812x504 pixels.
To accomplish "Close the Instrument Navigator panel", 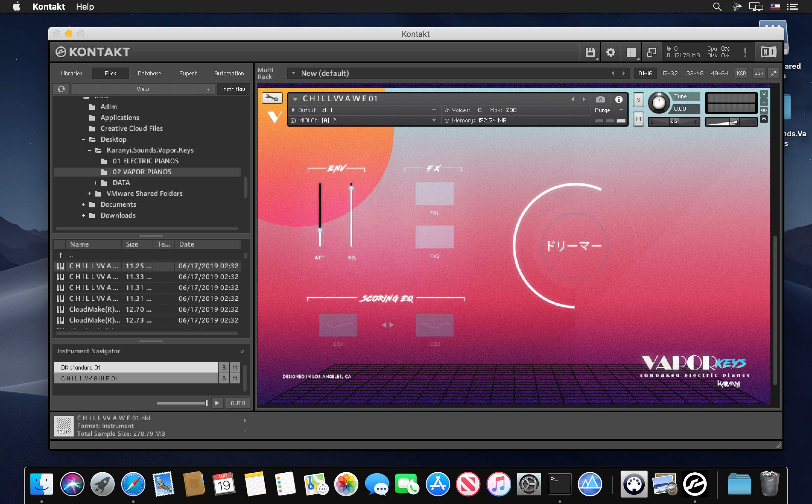I will pyautogui.click(x=242, y=352).
